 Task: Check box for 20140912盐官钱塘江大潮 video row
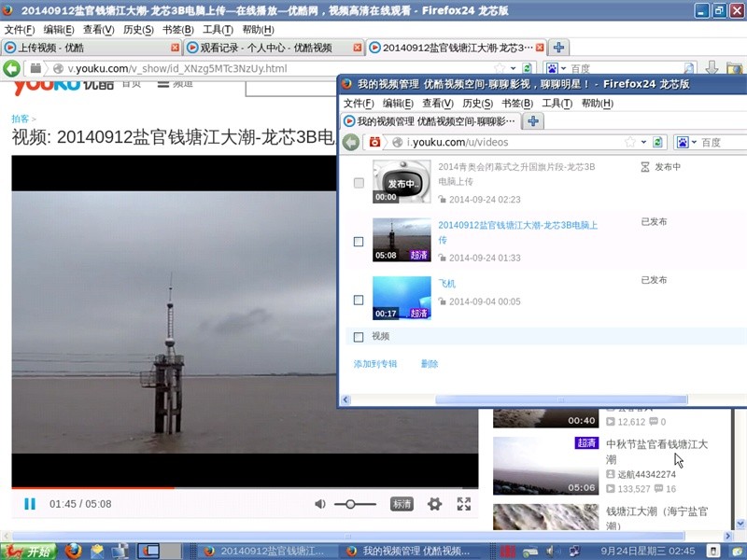[x=359, y=242]
